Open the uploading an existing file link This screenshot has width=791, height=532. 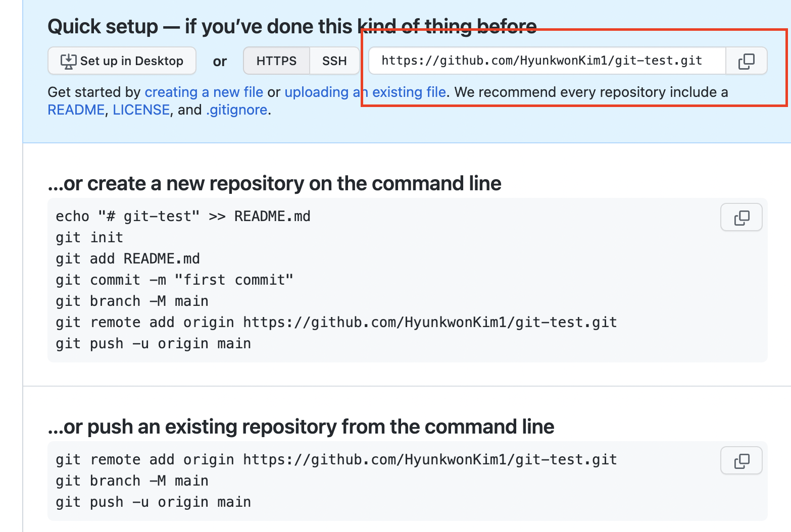coord(365,92)
